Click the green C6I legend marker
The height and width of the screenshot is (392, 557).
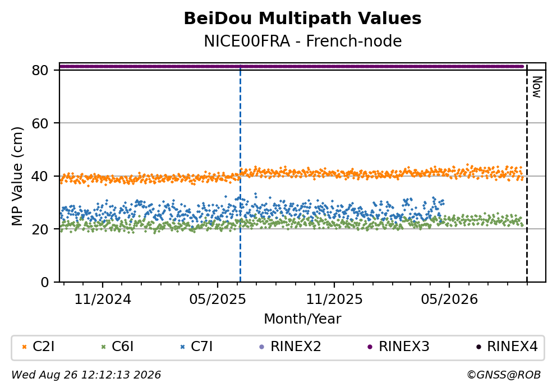(104, 347)
